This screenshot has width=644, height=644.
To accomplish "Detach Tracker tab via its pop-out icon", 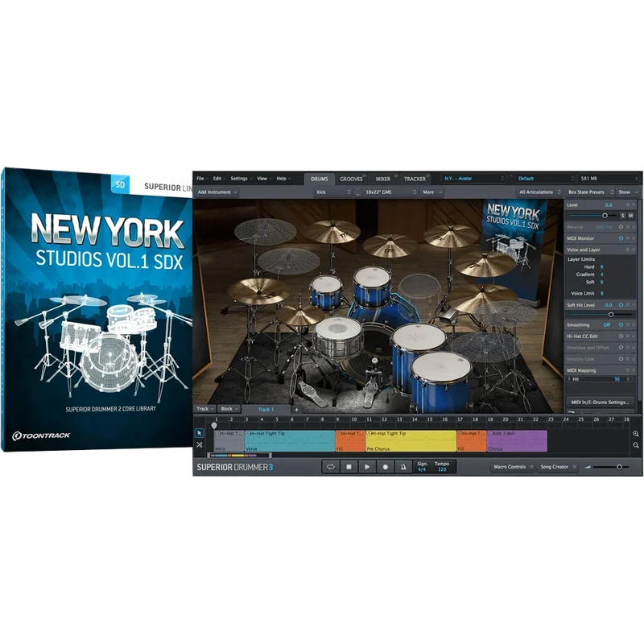I will pyautogui.click(x=427, y=175).
